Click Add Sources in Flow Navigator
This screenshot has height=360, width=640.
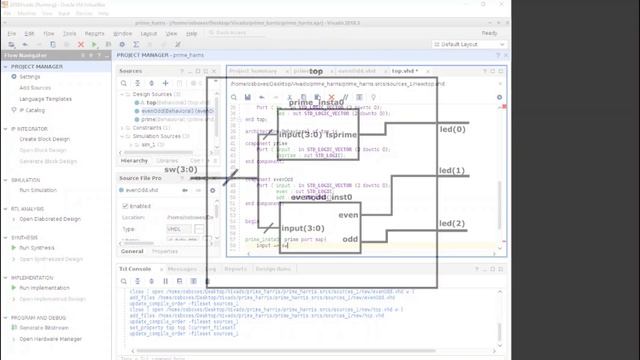pyautogui.click(x=35, y=88)
